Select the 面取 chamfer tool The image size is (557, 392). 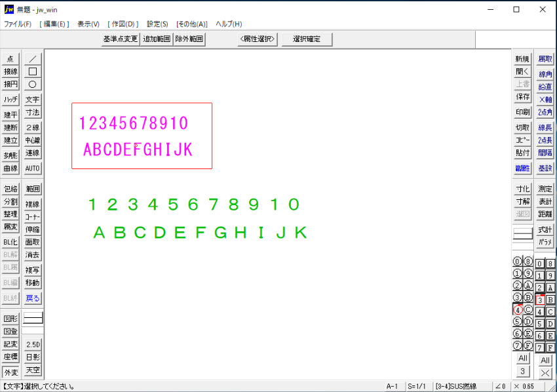[x=32, y=243]
